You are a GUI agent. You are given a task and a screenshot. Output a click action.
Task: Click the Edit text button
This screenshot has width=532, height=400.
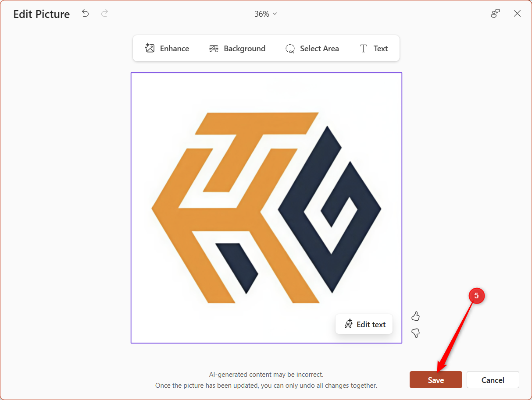tap(364, 324)
